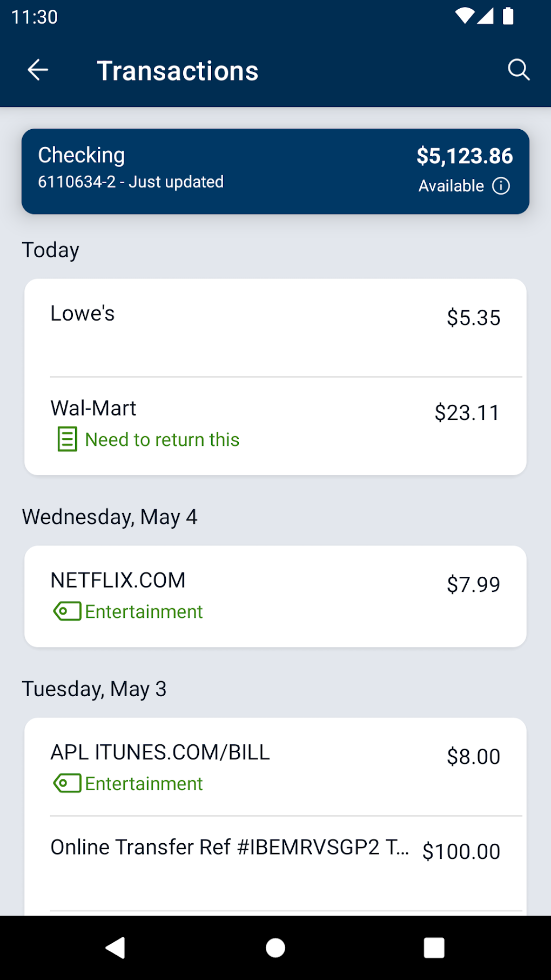Tap the note icon under Wal-Mart
The image size is (551, 980).
pyautogui.click(x=68, y=439)
